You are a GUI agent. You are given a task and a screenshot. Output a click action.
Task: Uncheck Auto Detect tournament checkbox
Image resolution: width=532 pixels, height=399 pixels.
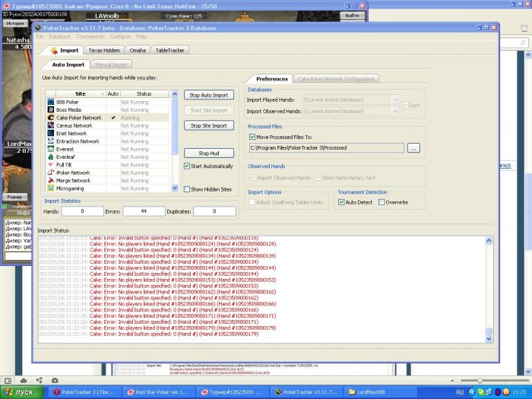[x=341, y=202]
